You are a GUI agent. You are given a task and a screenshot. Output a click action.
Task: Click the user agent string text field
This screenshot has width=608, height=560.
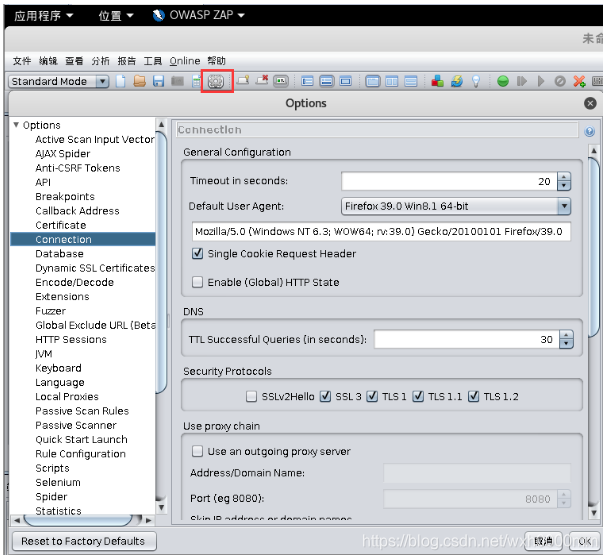tap(381, 232)
